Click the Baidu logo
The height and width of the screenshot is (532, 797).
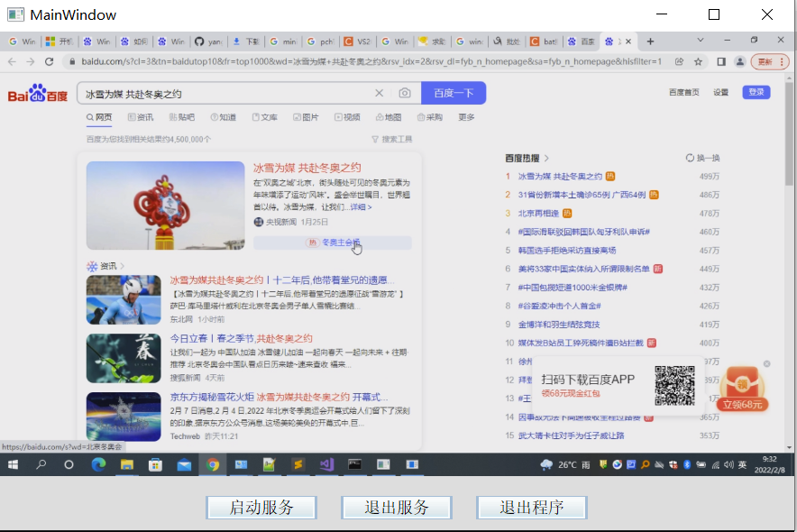[x=38, y=93]
